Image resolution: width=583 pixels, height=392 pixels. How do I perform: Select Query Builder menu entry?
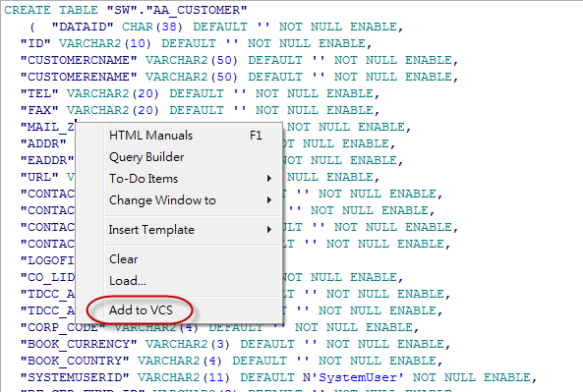pos(146,157)
